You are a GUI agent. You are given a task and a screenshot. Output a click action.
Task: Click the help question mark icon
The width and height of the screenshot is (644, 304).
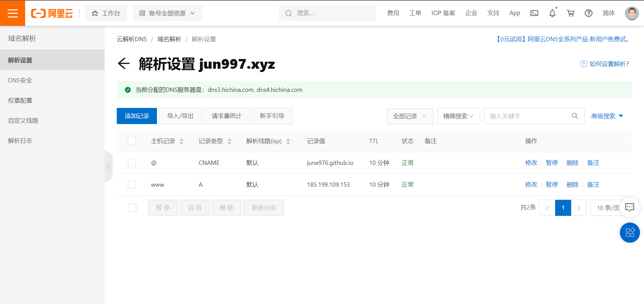pyautogui.click(x=588, y=13)
